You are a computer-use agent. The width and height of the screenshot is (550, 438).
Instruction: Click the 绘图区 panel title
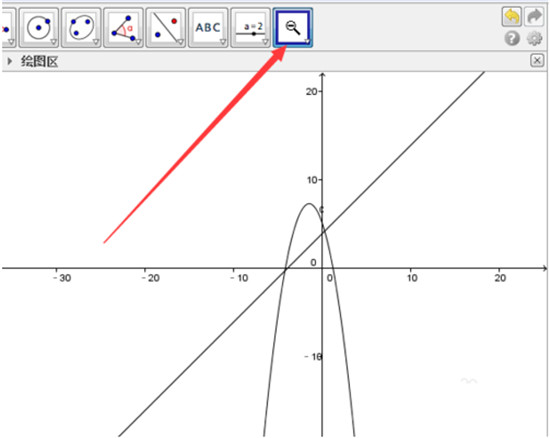(39, 61)
